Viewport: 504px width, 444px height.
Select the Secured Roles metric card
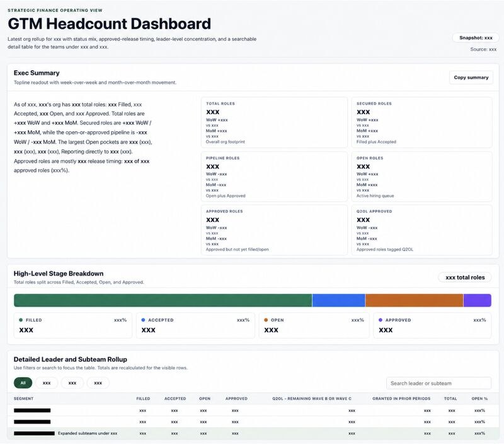[x=421, y=122]
